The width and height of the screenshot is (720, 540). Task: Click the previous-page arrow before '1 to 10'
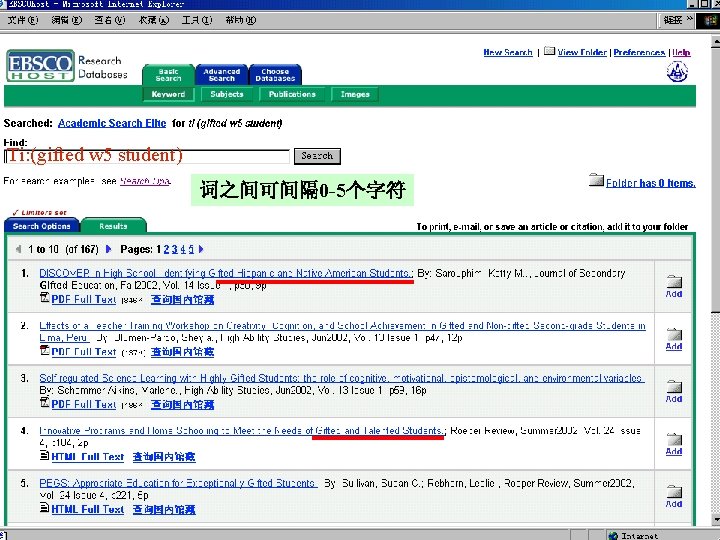click(x=18, y=249)
